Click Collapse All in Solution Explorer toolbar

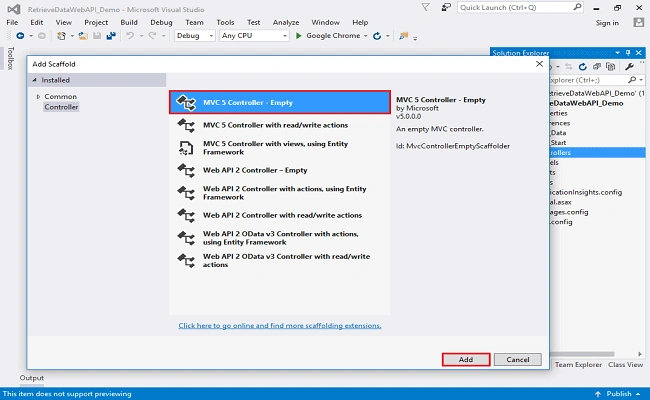[597, 67]
